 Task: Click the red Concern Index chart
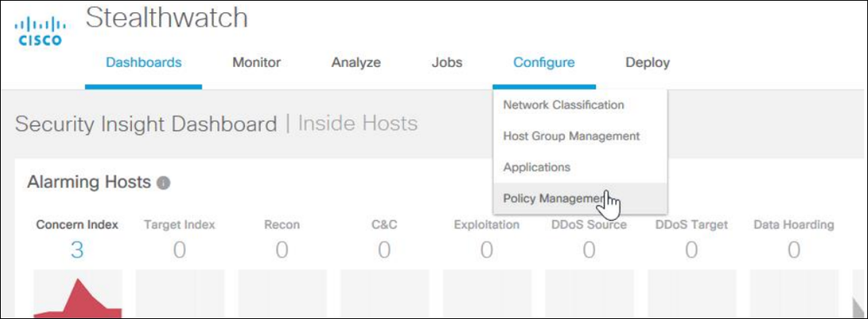coord(77,297)
